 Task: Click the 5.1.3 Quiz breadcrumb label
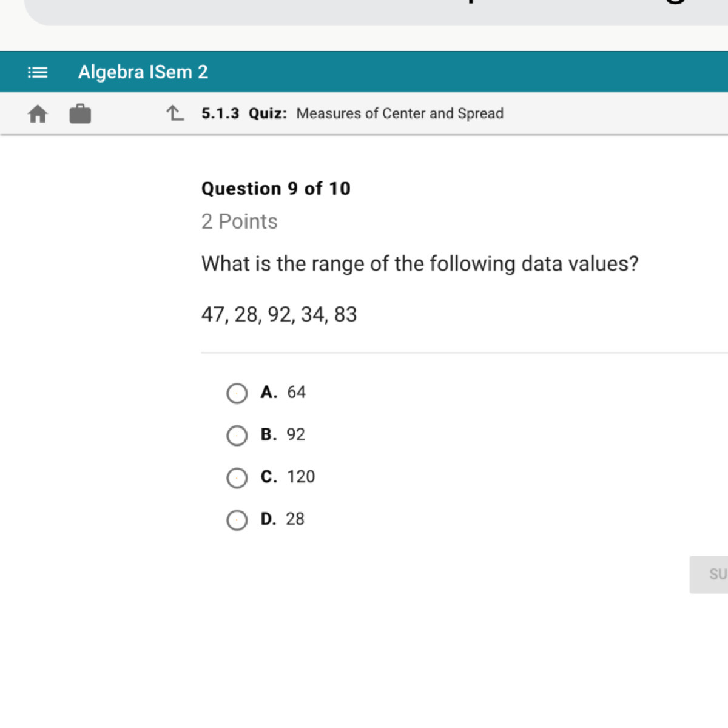[244, 113]
